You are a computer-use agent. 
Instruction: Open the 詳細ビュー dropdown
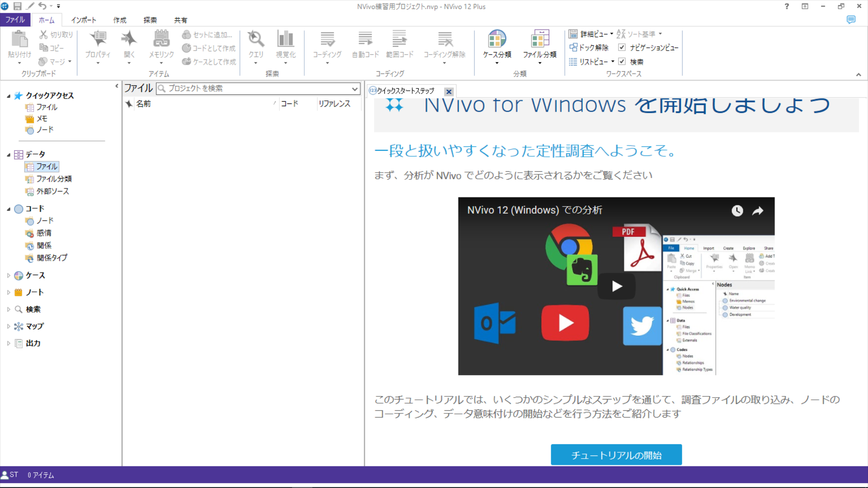coord(612,34)
